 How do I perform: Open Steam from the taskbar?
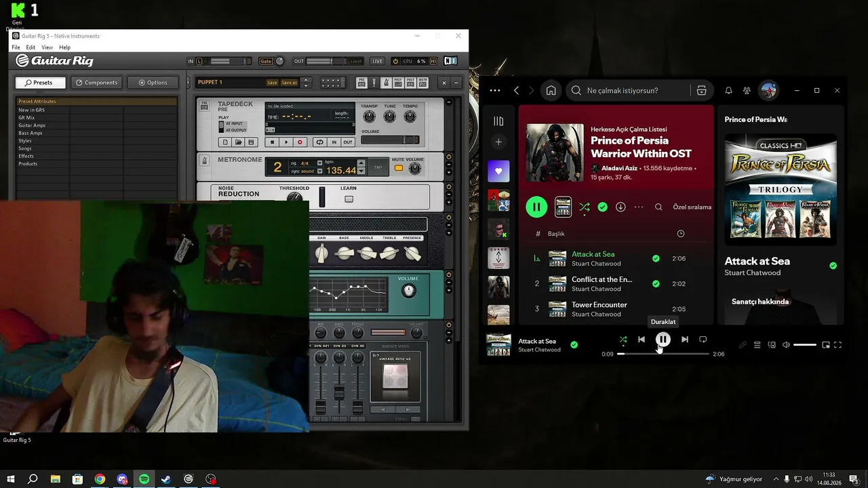[166, 479]
